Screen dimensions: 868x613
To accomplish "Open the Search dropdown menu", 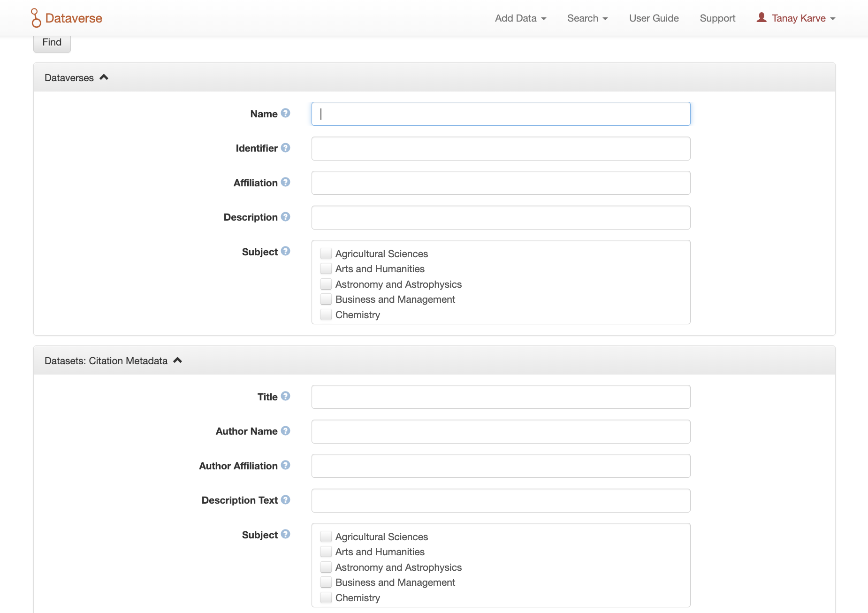I will pos(587,18).
